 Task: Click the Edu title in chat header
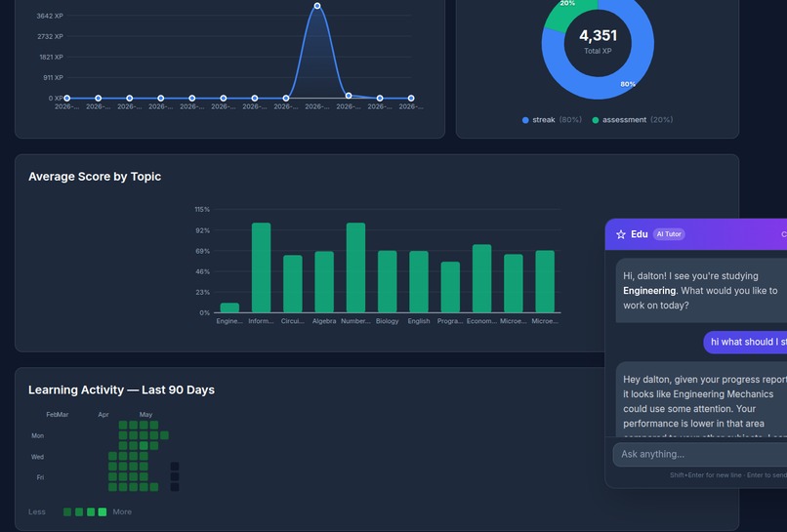639,234
